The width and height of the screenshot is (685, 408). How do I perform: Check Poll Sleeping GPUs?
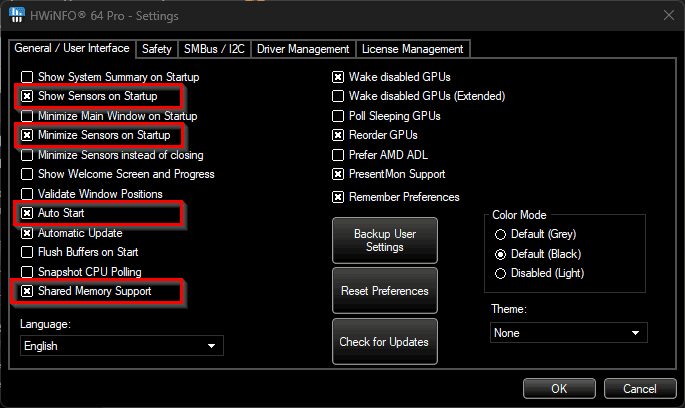338,116
